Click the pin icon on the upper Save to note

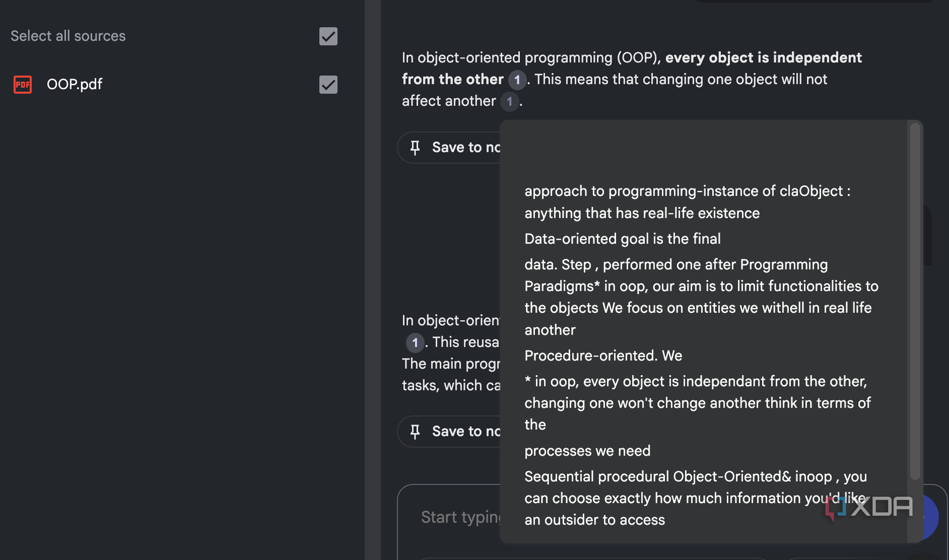click(415, 147)
